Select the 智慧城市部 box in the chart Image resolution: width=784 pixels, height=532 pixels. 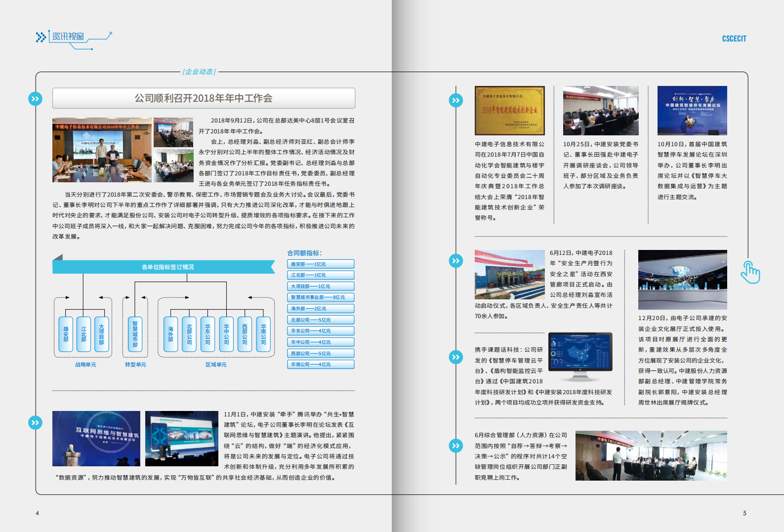point(135,334)
